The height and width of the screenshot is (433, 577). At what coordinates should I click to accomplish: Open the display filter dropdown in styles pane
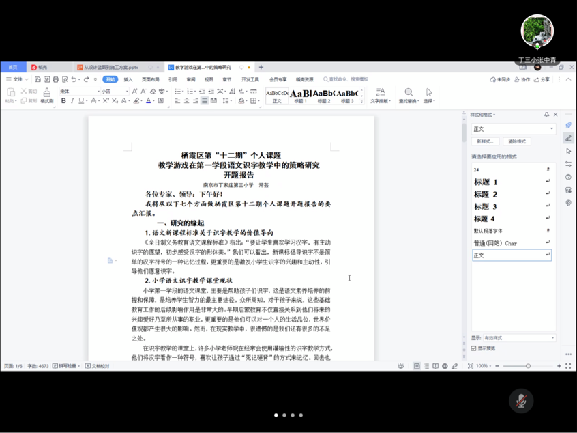(x=553, y=338)
